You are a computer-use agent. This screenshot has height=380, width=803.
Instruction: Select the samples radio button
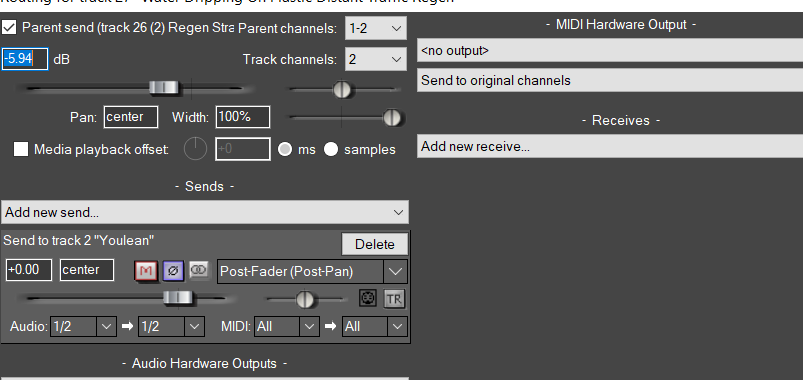click(331, 150)
